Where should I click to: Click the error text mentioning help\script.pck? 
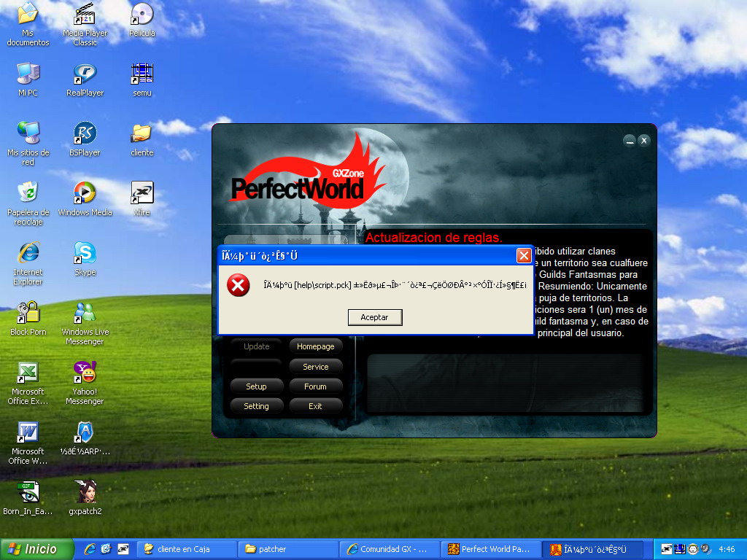395,285
